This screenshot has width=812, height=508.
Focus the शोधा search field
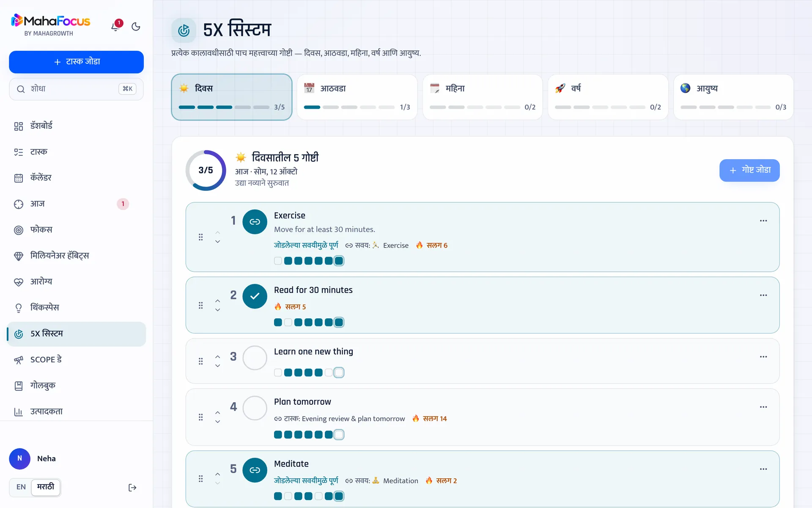(x=76, y=89)
